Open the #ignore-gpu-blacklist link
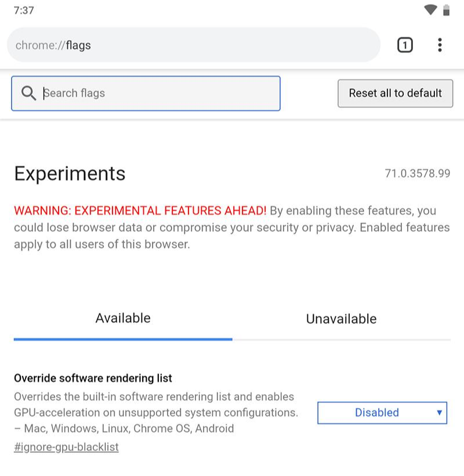Image resolution: width=464 pixels, height=476 pixels. 67,447
